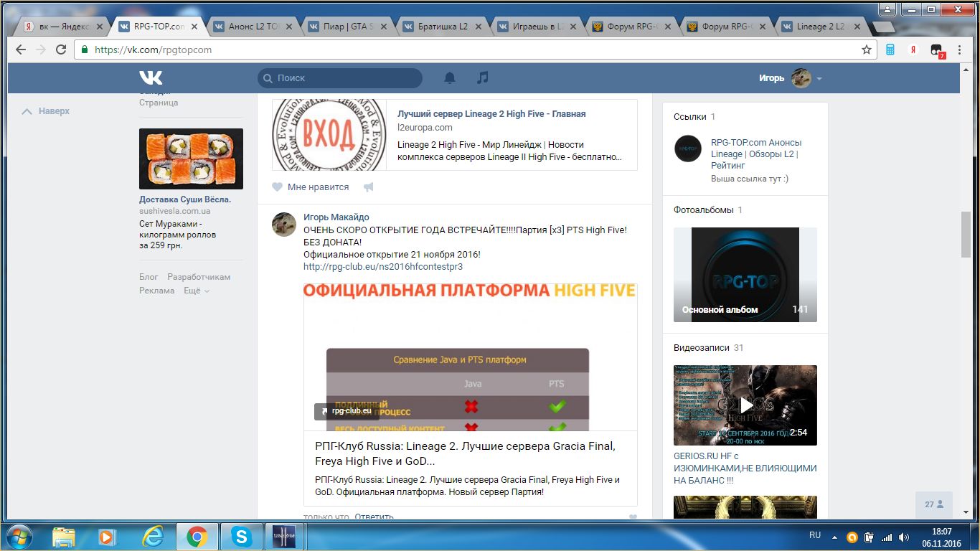980x551 pixels.
Task: Click the browser vertical scrollbar thumb
Action: click(966, 235)
